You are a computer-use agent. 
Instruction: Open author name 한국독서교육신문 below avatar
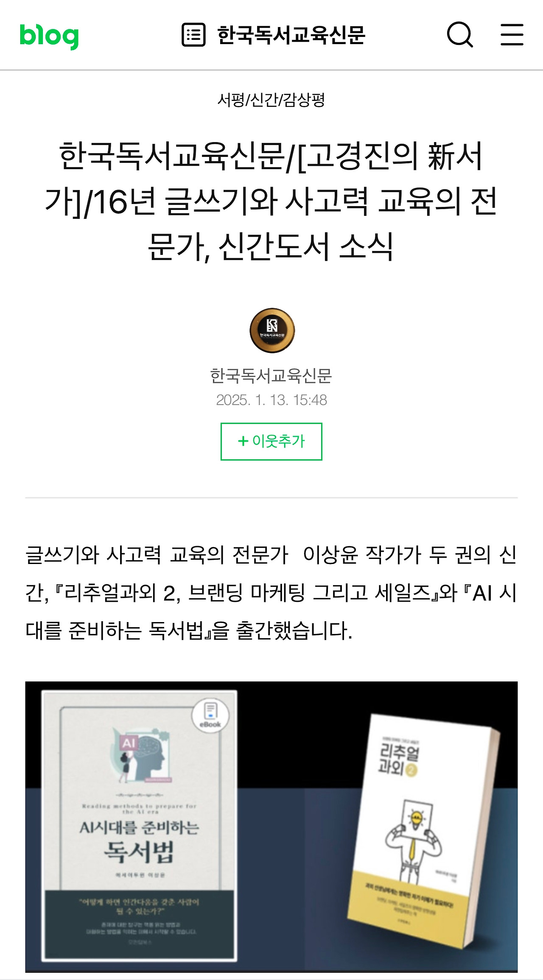click(x=271, y=376)
